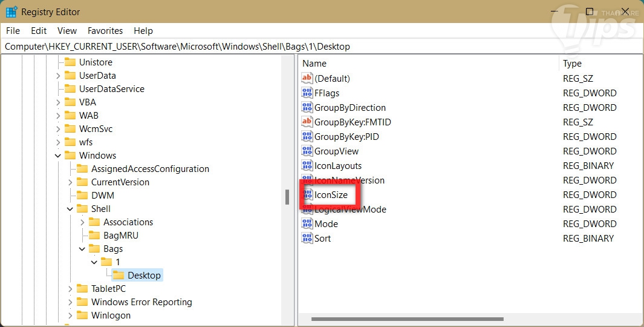
Task: Select the CurrentVersion key label
Action: (x=120, y=182)
